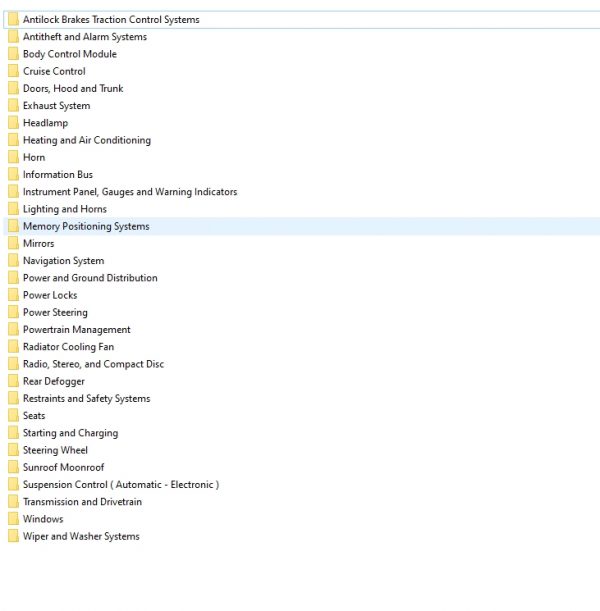Screen dimensions: 600x611
Task: Click the Horn folder icon
Action: pyautogui.click(x=13, y=157)
